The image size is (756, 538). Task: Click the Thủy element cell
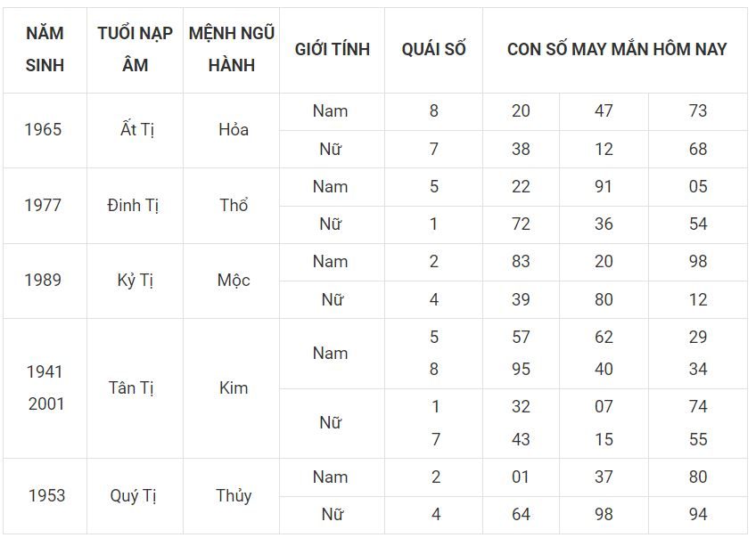coord(234,495)
